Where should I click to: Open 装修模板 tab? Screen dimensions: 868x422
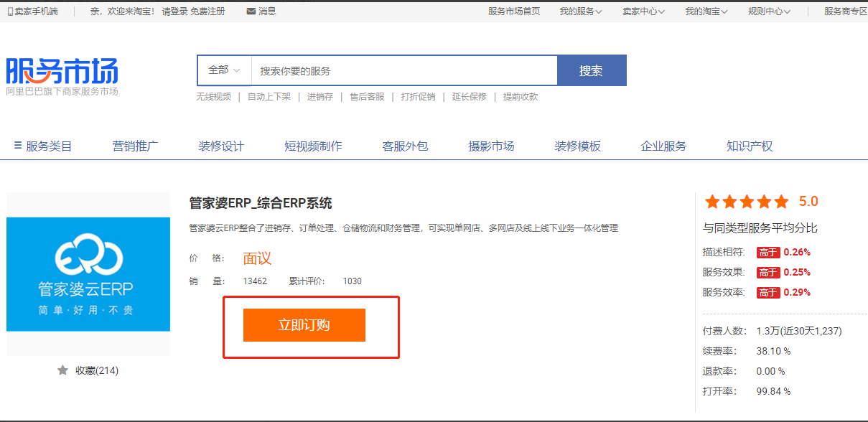pos(577,146)
